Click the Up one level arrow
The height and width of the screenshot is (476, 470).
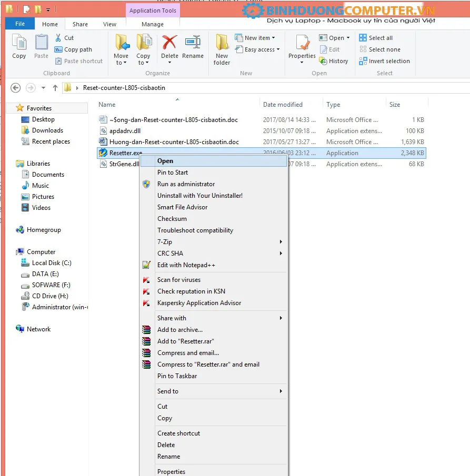[55, 88]
